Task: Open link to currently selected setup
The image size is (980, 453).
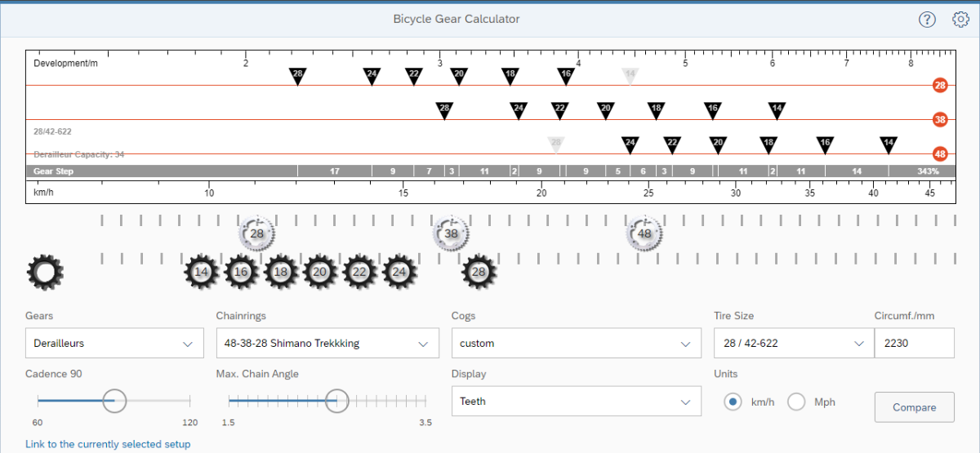Action: pos(108,444)
